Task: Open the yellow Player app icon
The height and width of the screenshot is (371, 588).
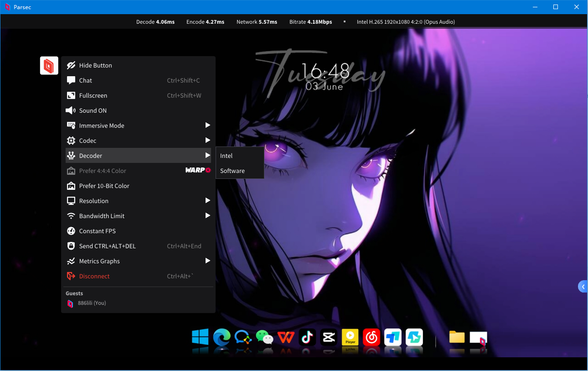Action: click(350, 337)
